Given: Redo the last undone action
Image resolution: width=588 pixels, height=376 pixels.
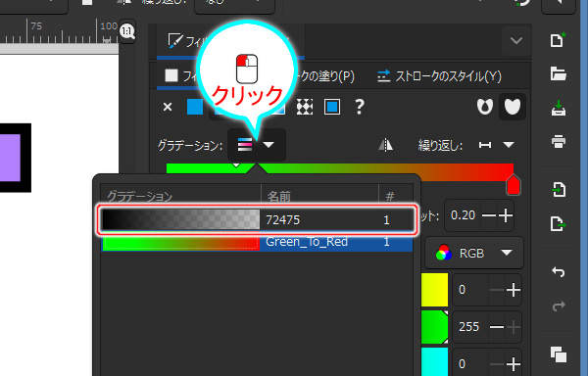Looking at the screenshot, I should pos(559,305).
